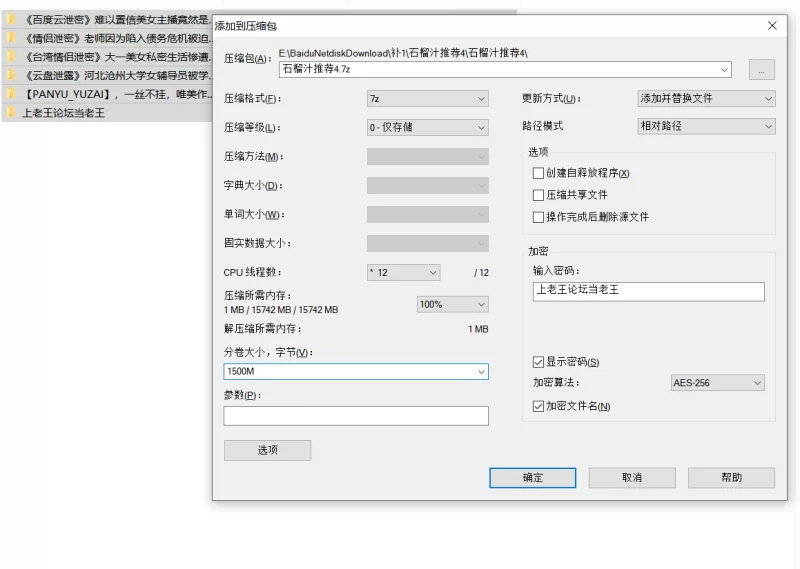
Task: Click 选项 button below parameters
Action: pos(267,450)
